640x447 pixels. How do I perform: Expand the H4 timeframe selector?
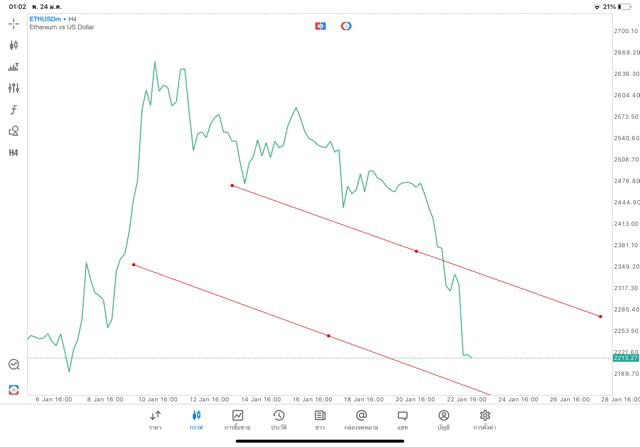tap(14, 153)
